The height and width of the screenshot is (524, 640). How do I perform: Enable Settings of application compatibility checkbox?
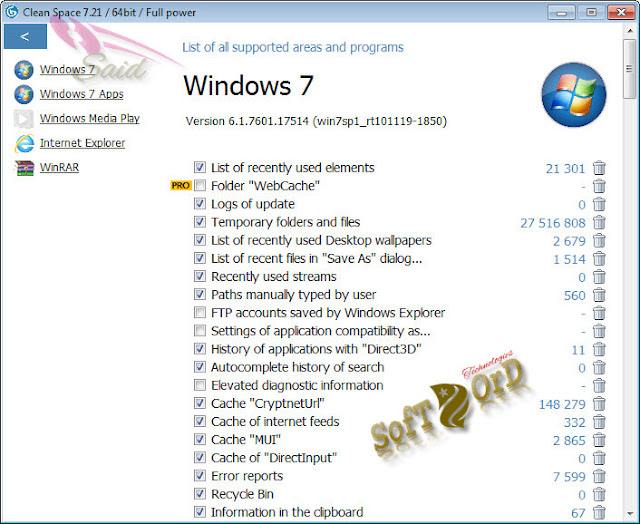[200, 330]
